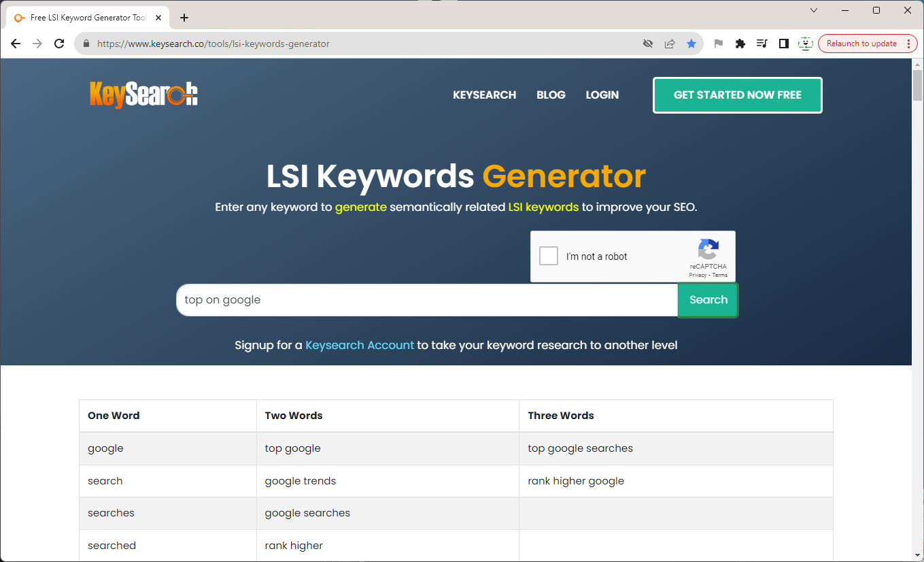This screenshot has width=924, height=562.
Task: Click the KeySearch logo
Action: [x=143, y=95]
